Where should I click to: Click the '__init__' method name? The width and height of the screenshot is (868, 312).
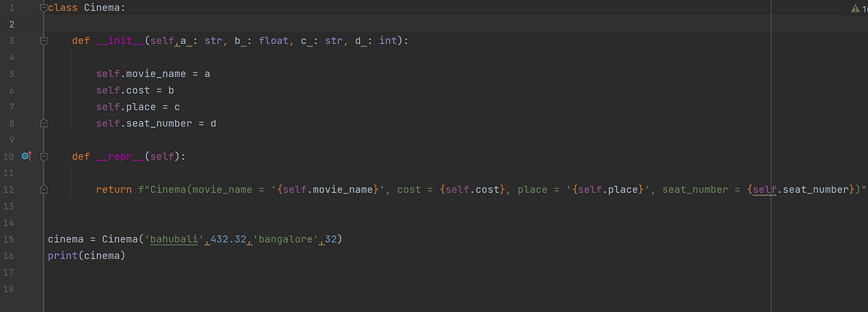(x=120, y=41)
